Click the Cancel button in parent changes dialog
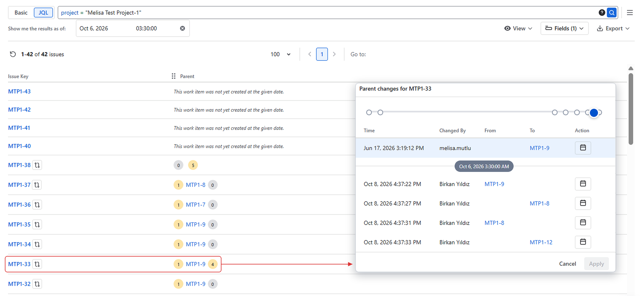Image resolution: width=644 pixels, height=296 pixels. [567, 263]
